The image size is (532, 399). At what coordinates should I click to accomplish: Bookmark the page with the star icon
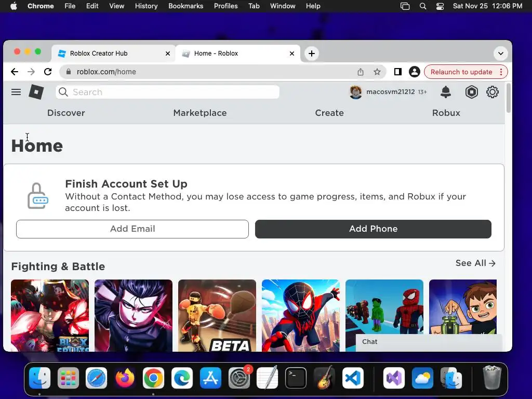(x=377, y=72)
